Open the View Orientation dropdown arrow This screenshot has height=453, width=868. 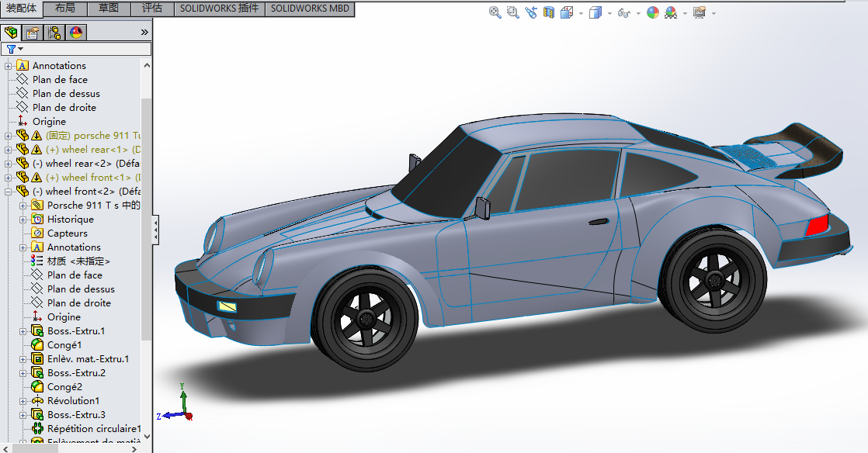(581, 13)
